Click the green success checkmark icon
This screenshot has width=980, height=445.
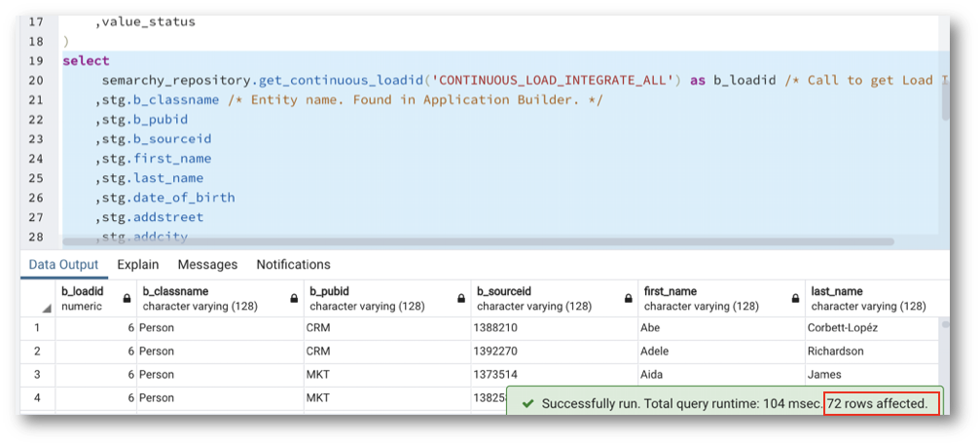click(x=526, y=403)
